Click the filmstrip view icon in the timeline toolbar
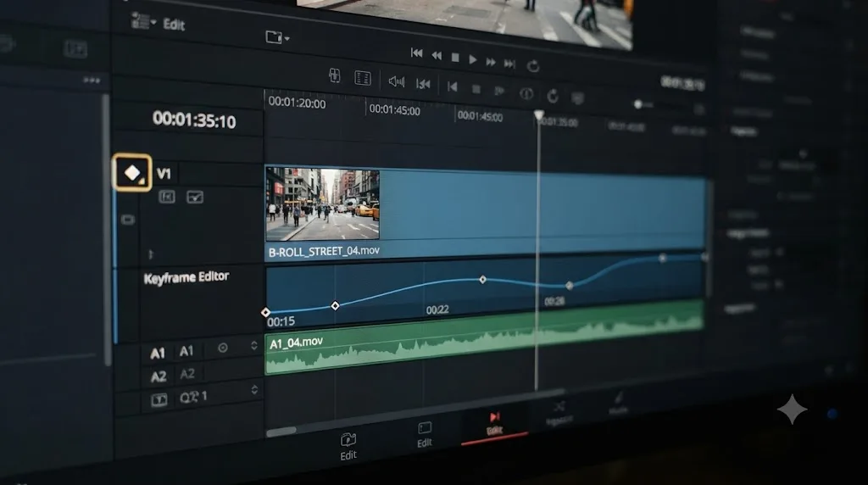This screenshot has height=485, width=868. [x=363, y=78]
